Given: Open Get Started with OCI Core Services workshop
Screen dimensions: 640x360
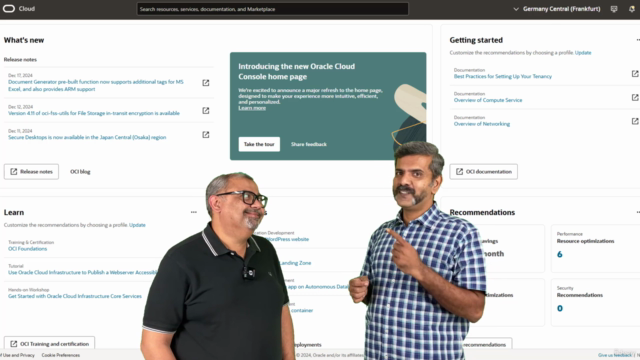Looking at the screenshot, I should (75, 296).
